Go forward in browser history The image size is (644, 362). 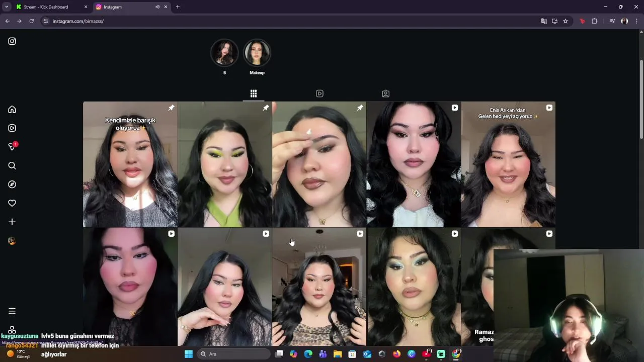[x=19, y=21]
